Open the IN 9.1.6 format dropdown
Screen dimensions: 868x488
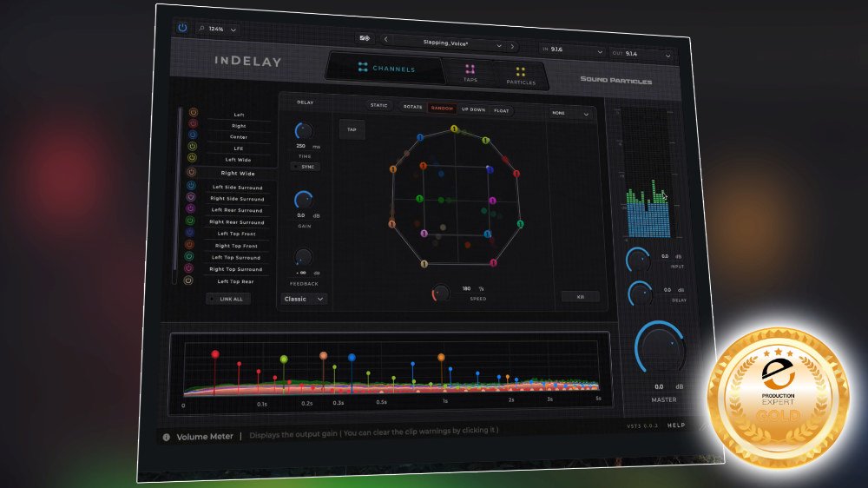(572, 50)
